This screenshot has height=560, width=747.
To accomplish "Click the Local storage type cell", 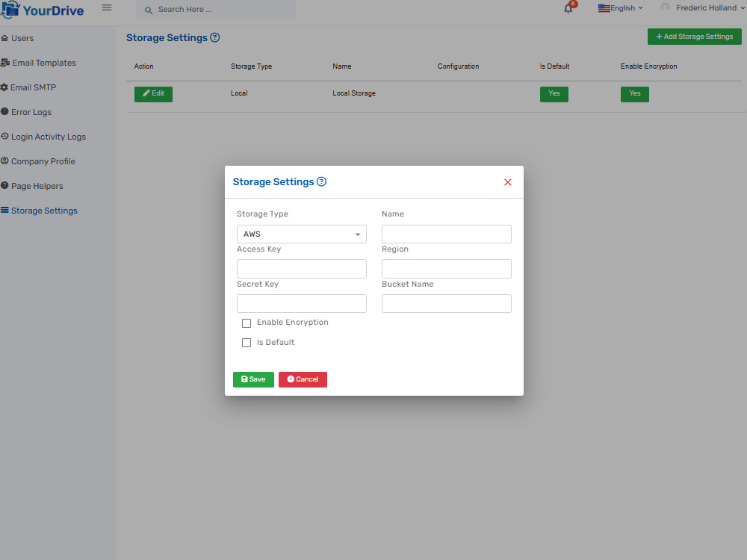I will [x=239, y=93].
